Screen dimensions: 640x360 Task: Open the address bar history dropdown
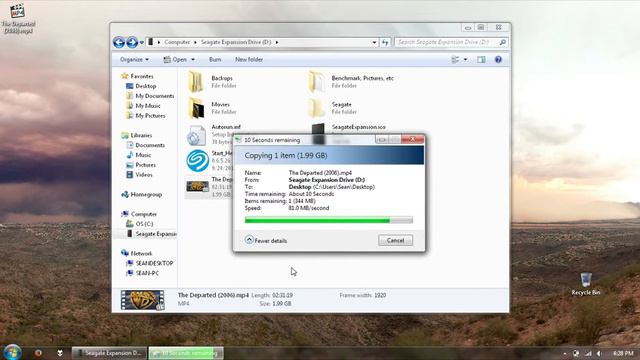[374, 42]
